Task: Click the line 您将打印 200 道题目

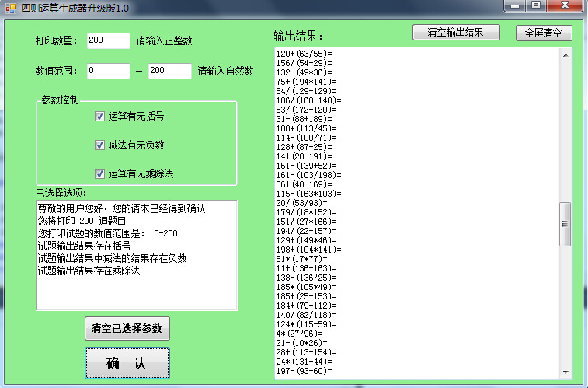Action: [x=82, y=221]
